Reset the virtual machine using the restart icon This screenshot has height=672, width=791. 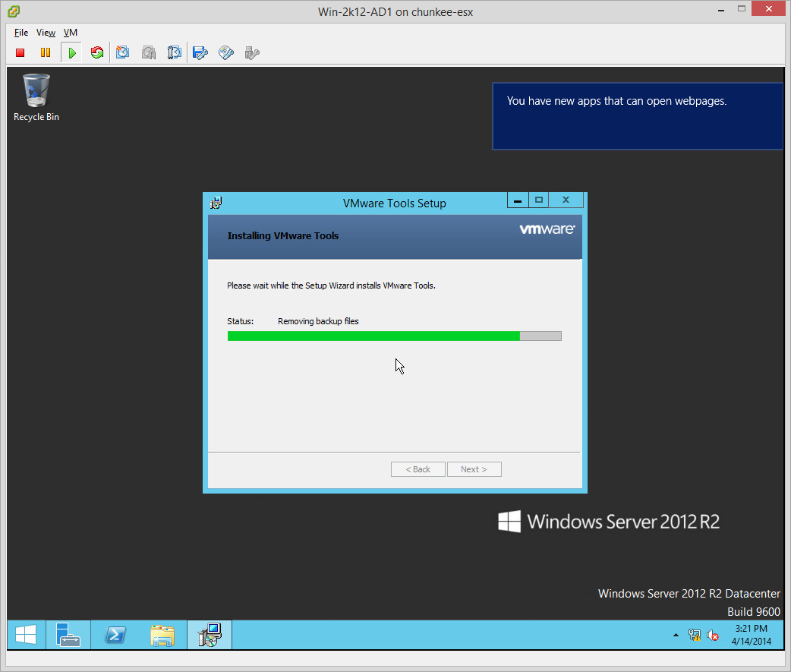(96, 52)
